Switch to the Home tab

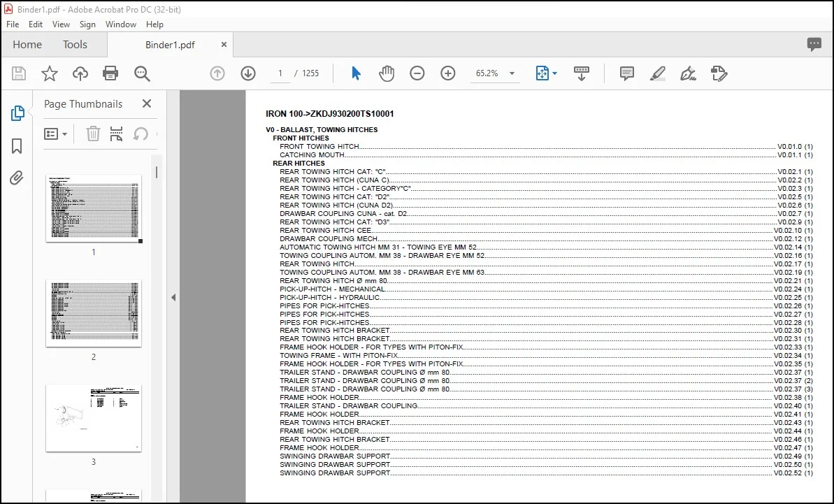coord(27,45)
